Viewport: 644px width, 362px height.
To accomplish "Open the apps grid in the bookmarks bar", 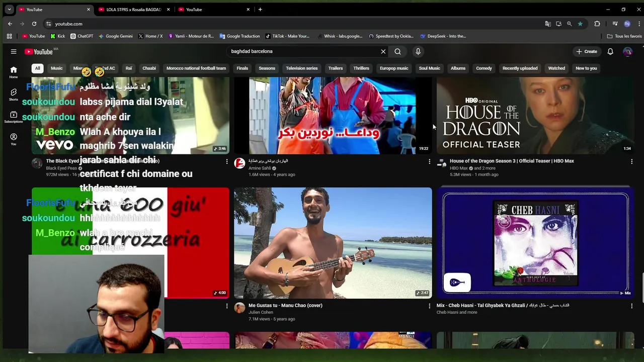I will [9, 36].
